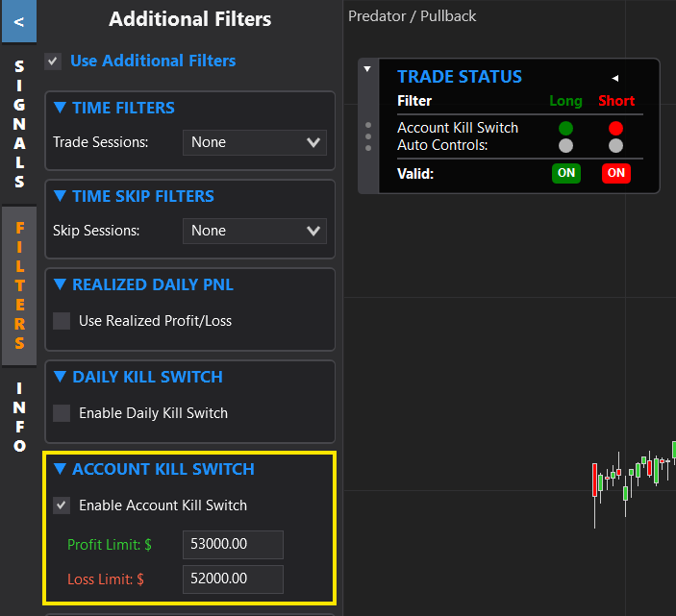Screen dimensions: 676x616
Task: Click the green Long Account Kill Switch indicator
Action: point(565,128)
